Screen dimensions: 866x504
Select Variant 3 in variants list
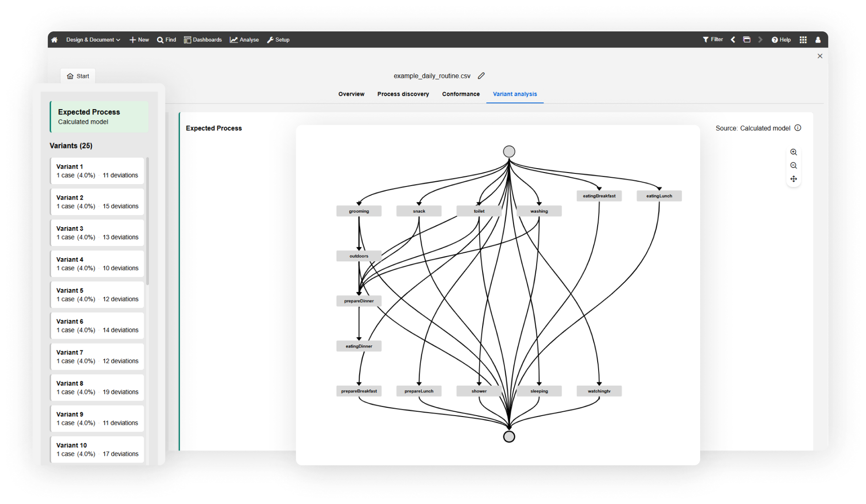pyautogui.click(x=97, y=233)
